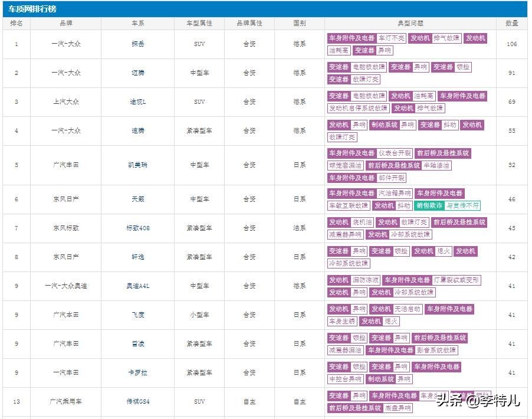Click the 车身生锈 problem tag
532x419 pixels.
point(342,321)
